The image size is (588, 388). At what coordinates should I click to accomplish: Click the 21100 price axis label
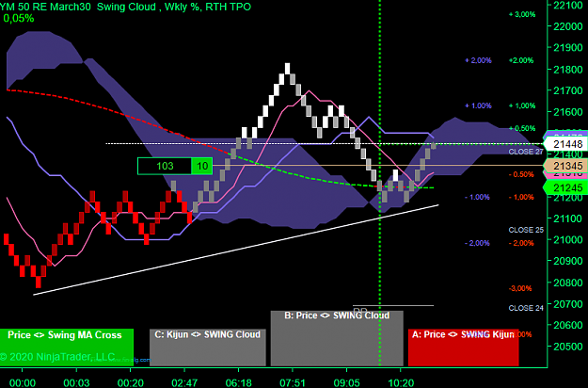point(567,218)
